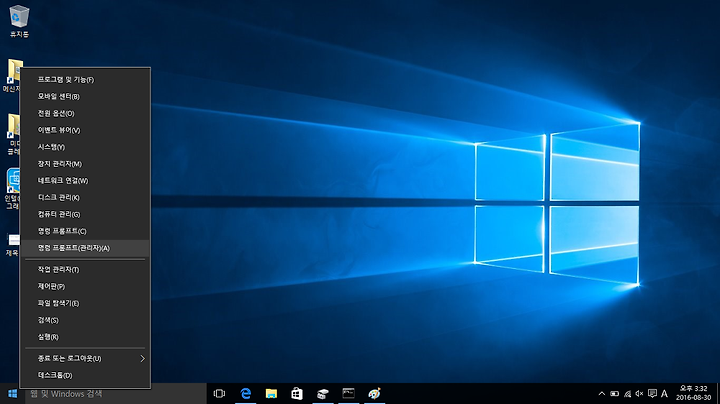Launch Microsoft Edge from taskbar

[246, 394]
